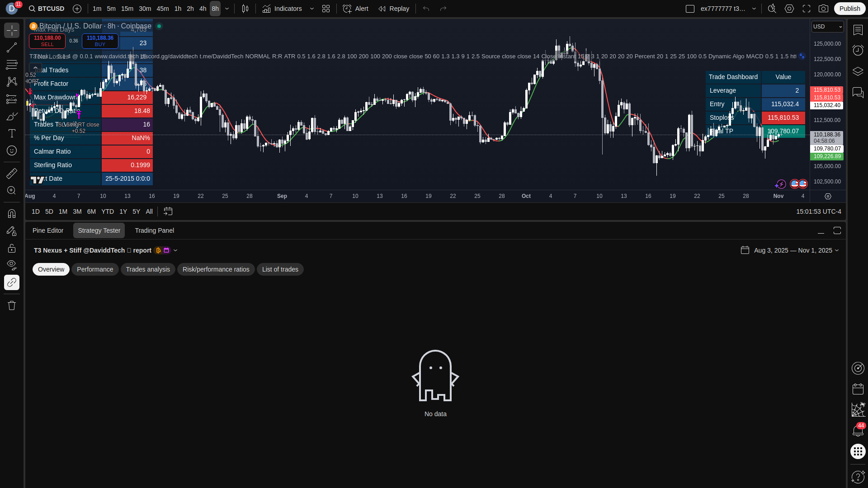The height and width of the screenshot is (488, 868).
Task: Open chart settings gear icon
Action: pyautogui.click(x=789, y=9)
